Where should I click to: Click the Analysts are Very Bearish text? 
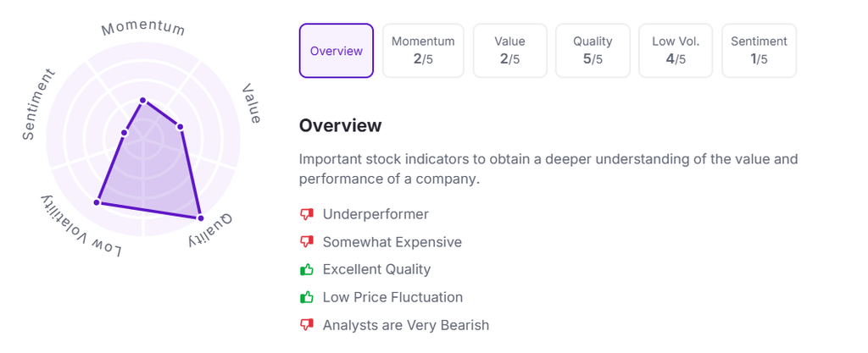pyautogui.click(x=406, y=325)
